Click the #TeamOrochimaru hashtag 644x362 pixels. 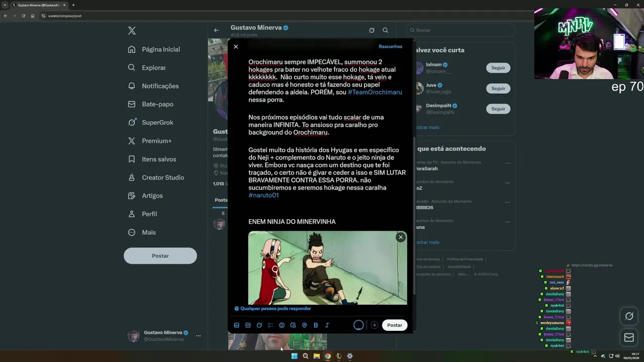pyautogui.click(x=375, y=92)
